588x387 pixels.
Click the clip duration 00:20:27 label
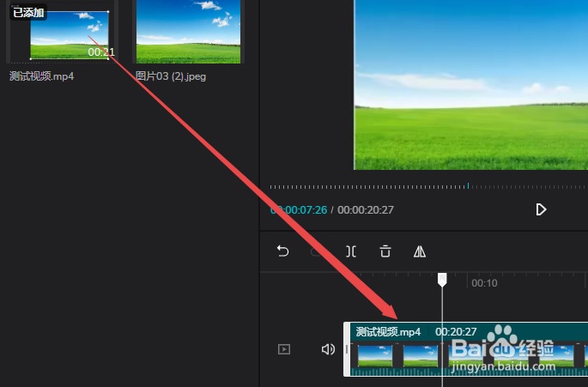pos(456,331)
